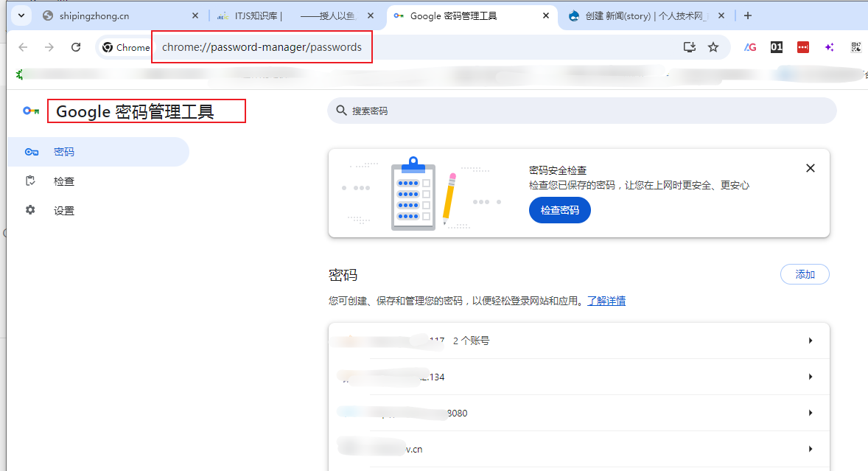The height and width of the screenshot is (471, 868).
Task: Click the install app icon in address bar
Action: pyautogui.click(x=689, y=47)
